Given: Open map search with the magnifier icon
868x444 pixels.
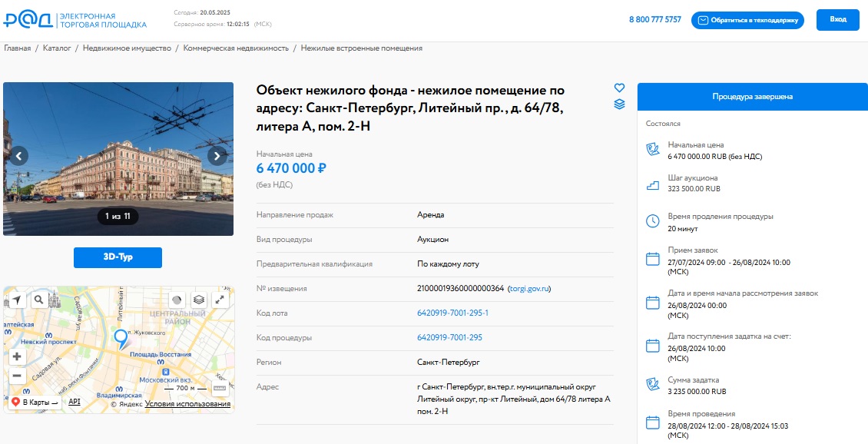Looking at the screenshot, I should pyautogui.click(x=39, y=300).
